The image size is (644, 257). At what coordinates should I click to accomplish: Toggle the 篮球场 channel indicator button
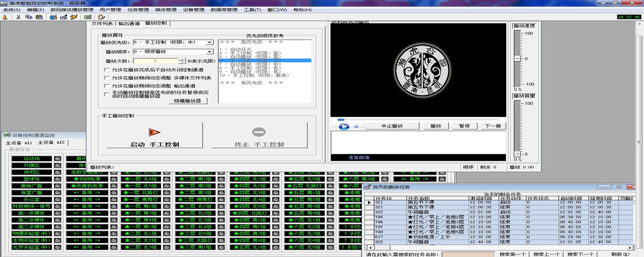[58, 179]
